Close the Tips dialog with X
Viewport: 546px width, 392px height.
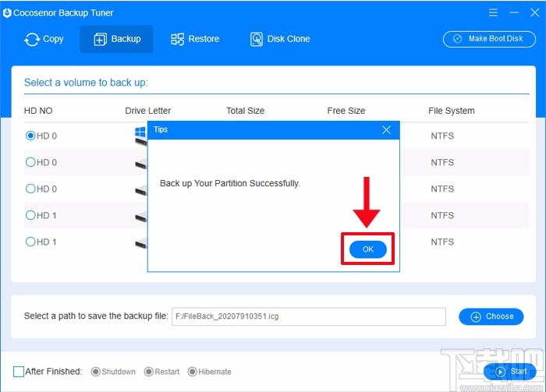[386, 130]
